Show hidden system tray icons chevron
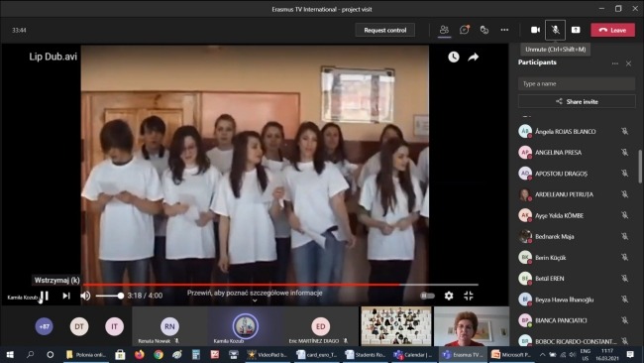Image resolution: width=644 pixels, height=363 pixels. 542,354
